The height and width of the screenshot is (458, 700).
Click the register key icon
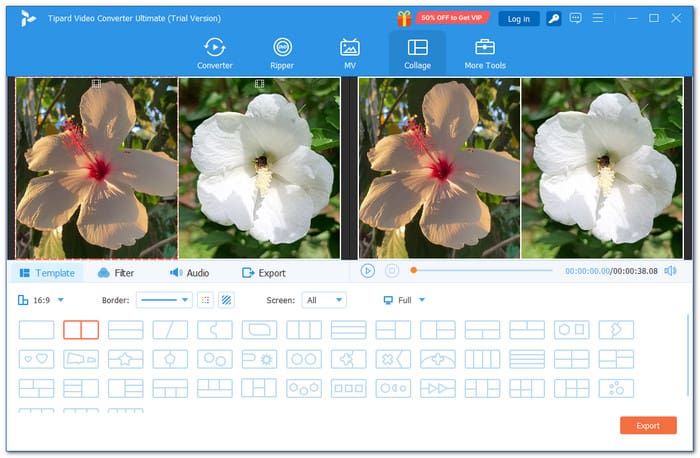point(553,18)
